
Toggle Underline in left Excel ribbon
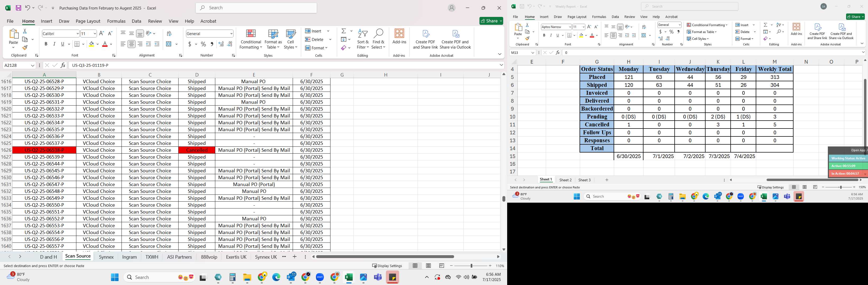pos(63,44)
